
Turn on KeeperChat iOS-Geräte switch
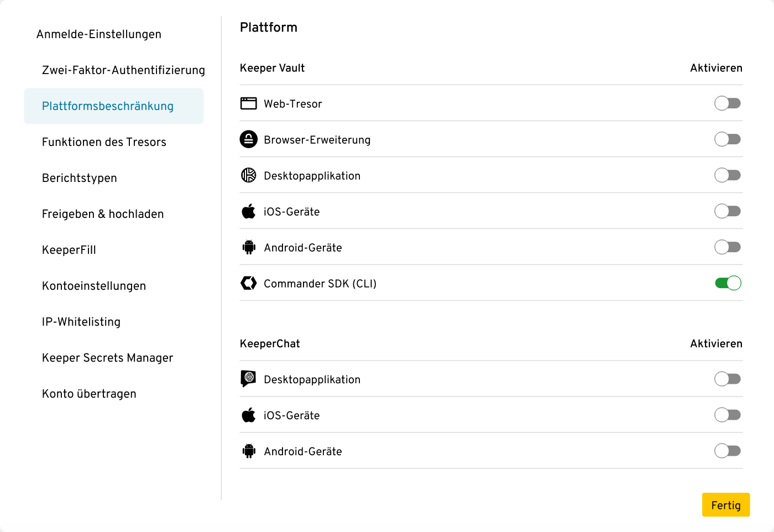pyautogui.click(x=728, y=415)
